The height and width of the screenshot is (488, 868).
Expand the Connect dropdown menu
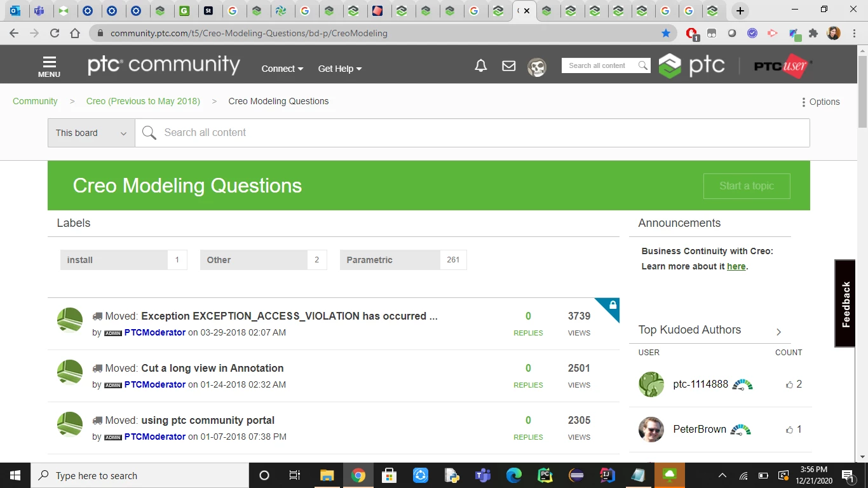coord(282,69)
